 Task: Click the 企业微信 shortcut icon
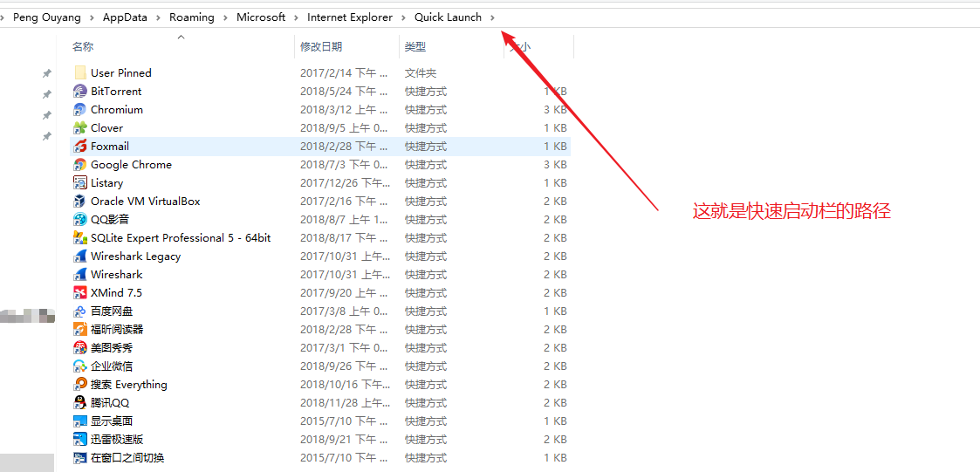pos(80,366)
